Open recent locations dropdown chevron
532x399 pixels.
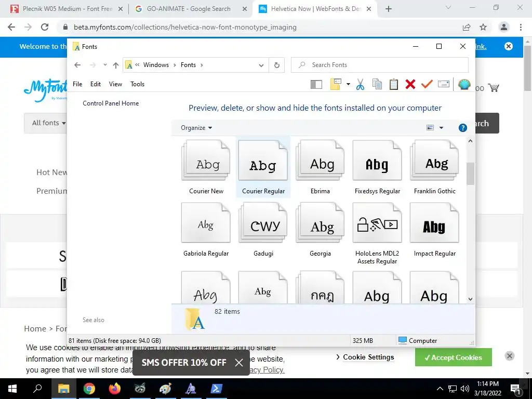tap(105, 65)
